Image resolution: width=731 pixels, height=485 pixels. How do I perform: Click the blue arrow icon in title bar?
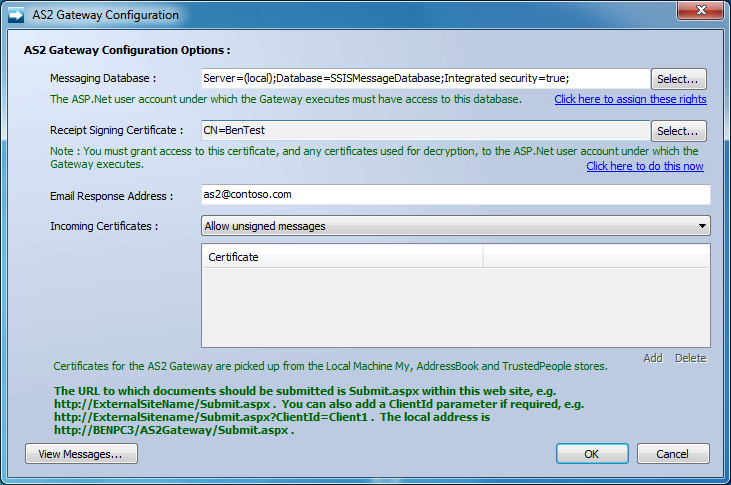tap(16, 15)
